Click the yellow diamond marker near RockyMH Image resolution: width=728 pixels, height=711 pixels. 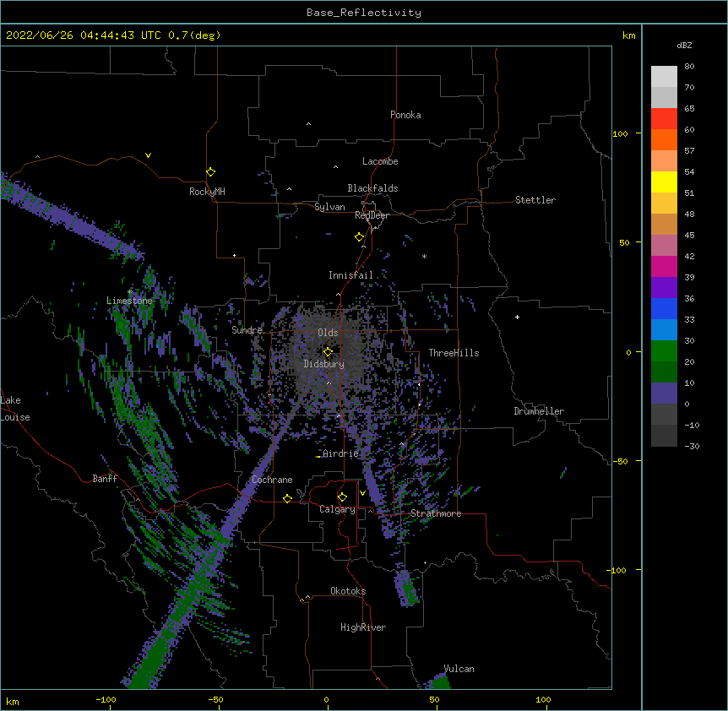[x=210, y=172]
